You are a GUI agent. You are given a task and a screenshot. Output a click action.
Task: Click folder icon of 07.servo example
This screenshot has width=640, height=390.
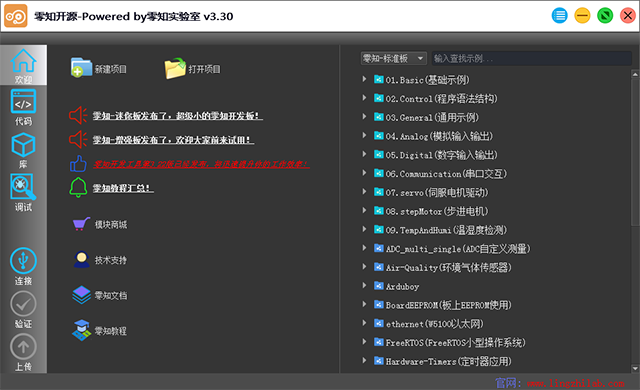tap(379, 192)
